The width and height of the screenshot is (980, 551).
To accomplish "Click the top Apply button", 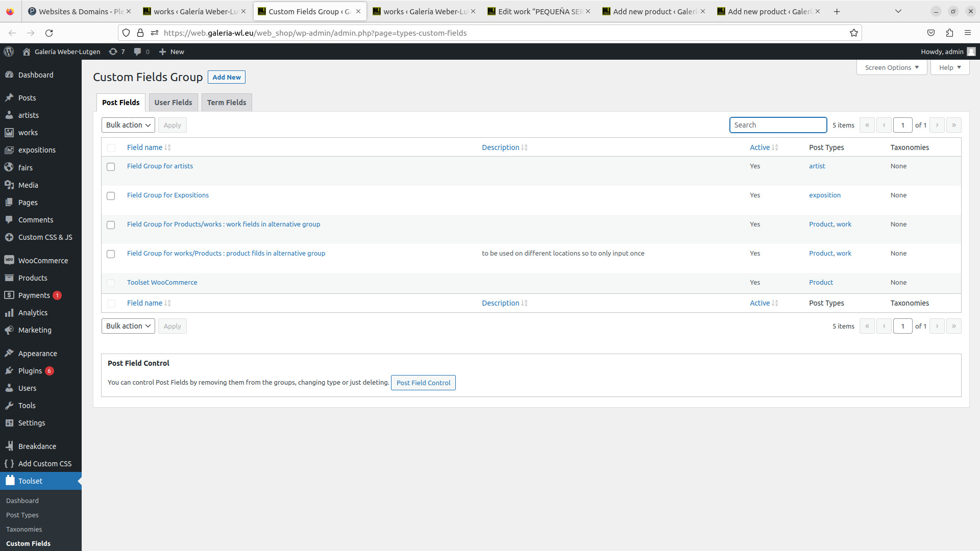I will pos(172,125).
